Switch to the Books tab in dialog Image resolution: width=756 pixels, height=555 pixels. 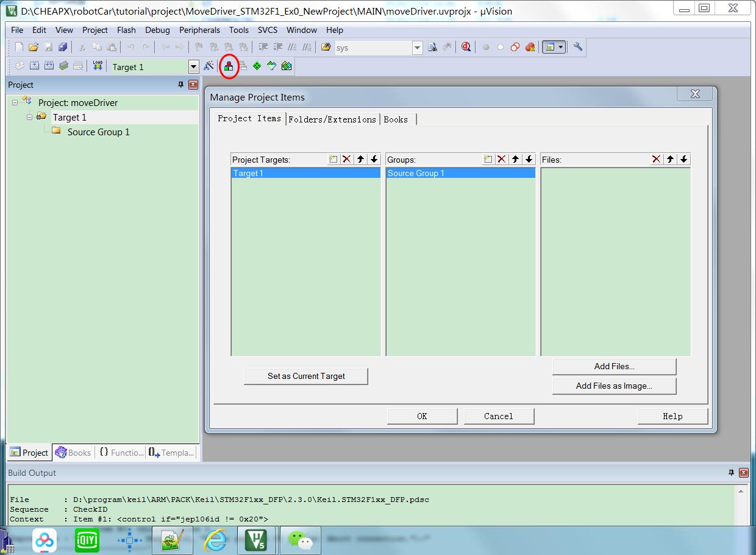point(396,119)
